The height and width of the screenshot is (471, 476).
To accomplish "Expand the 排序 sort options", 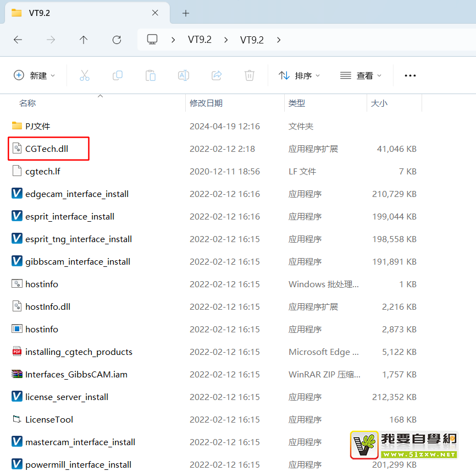I will (299, 75).
